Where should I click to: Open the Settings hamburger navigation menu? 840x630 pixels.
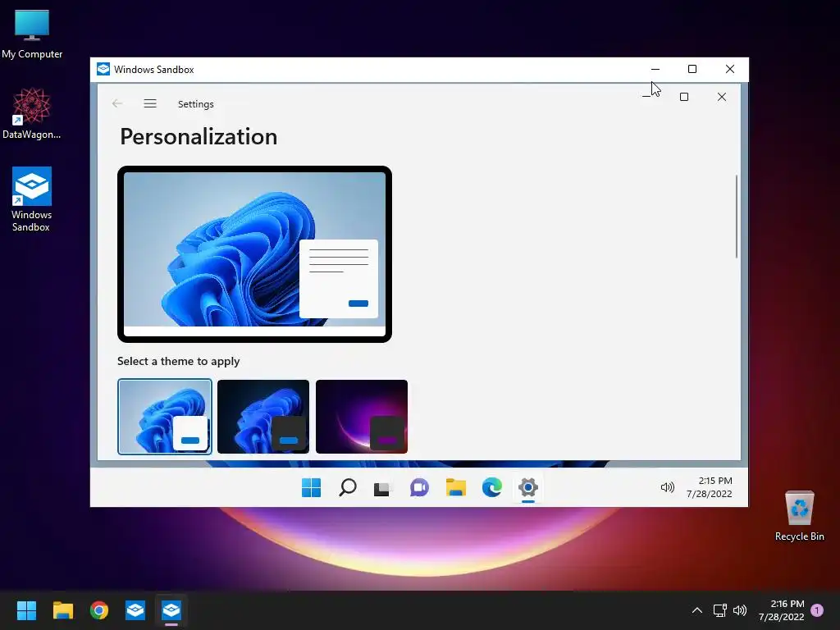click(150, 104)
